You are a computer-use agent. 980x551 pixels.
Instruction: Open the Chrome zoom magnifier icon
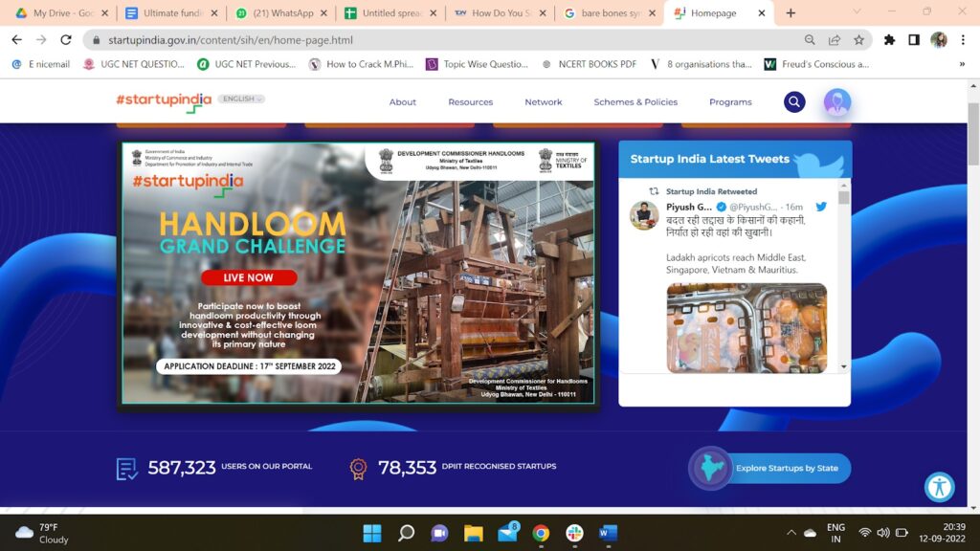[x=810, y=40]
